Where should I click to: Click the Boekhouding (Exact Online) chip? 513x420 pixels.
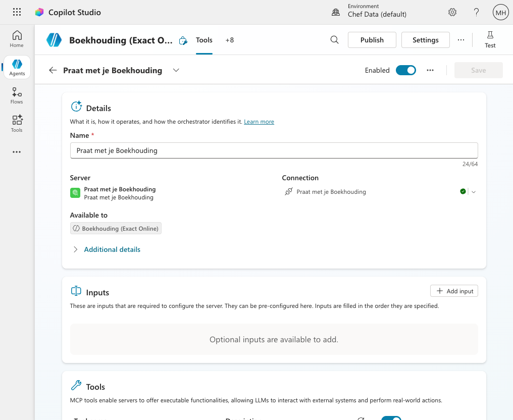[116, 228]
